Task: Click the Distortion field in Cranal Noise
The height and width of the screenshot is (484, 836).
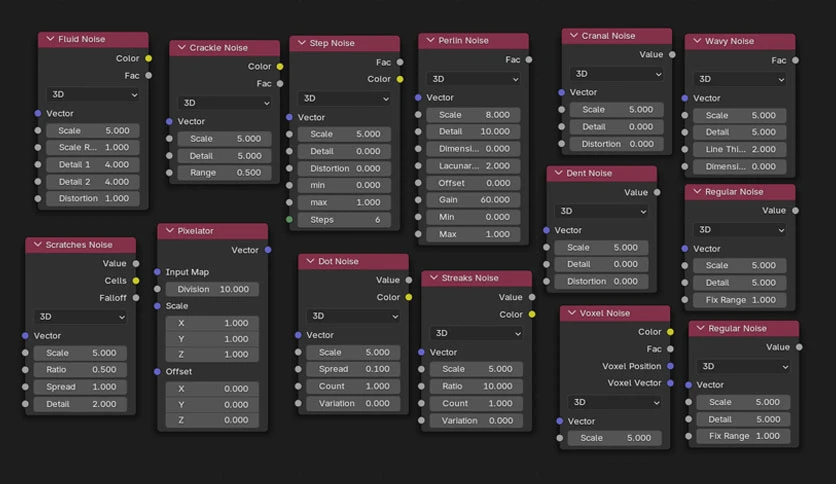Action: (x=616, y=144)
